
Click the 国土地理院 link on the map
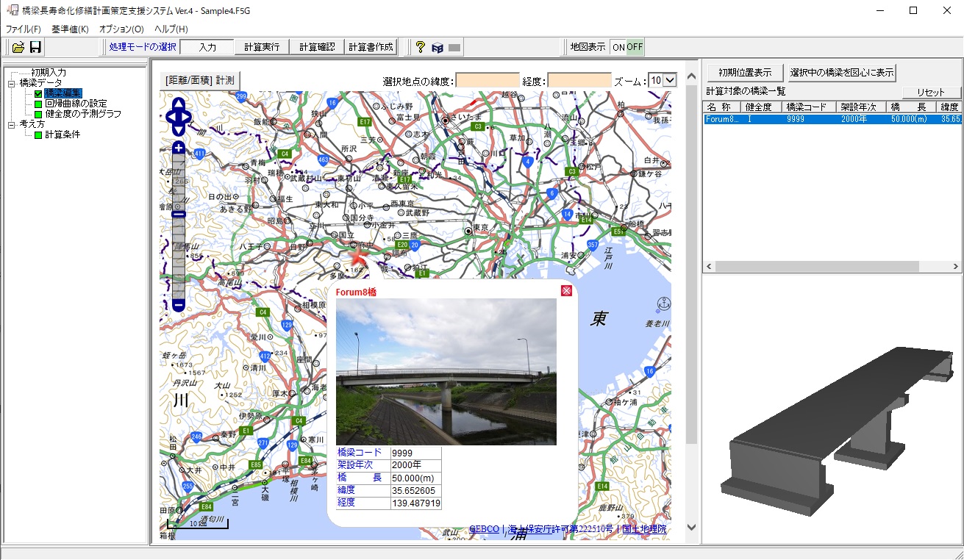(x=644, y=528)
